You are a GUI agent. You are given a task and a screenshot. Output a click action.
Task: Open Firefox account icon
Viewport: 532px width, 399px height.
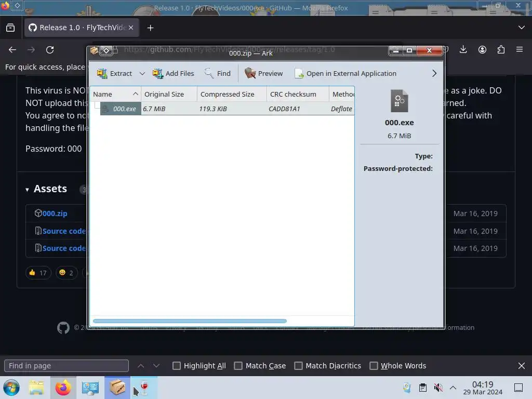[x=482, y=49]
